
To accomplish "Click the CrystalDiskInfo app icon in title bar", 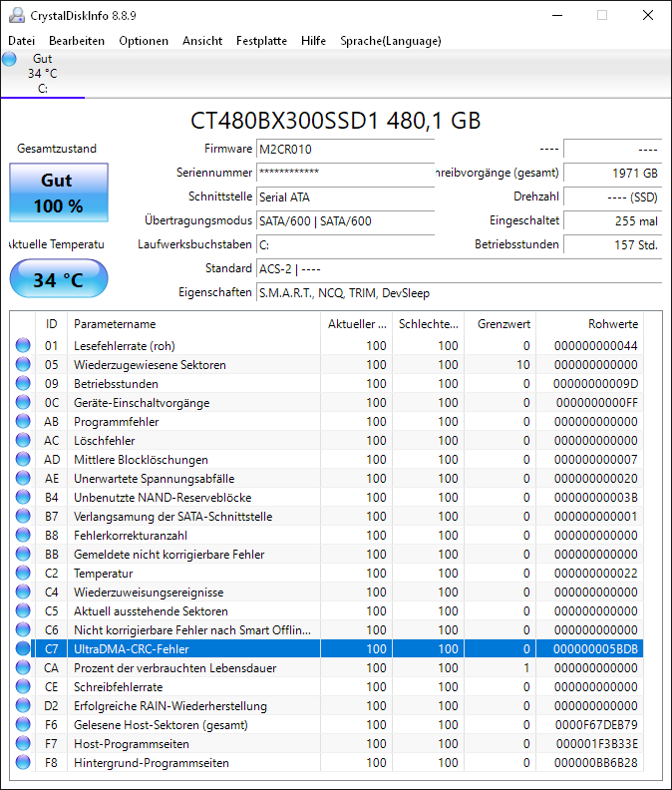I will [17, 15].
